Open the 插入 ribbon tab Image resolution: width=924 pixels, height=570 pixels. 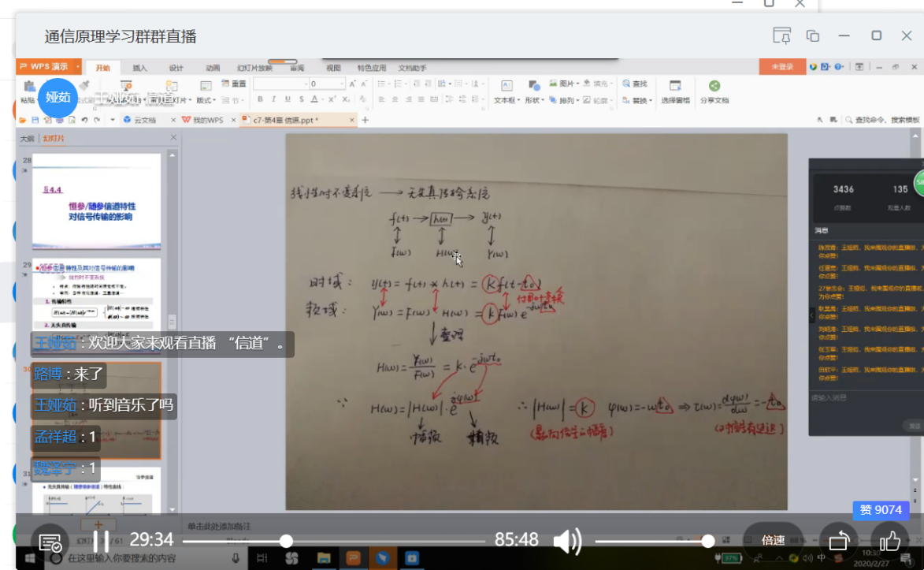pyautogui.click(x=139, y=68)
